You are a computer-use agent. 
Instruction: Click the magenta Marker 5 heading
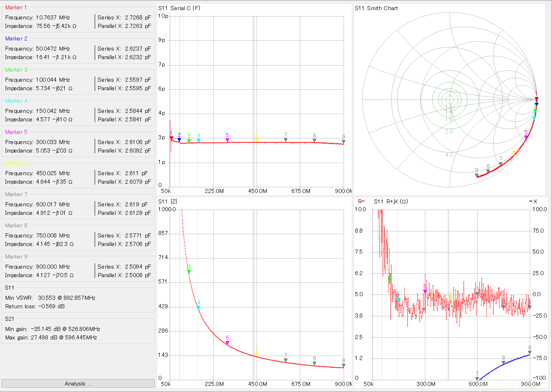pyautogui.click(x=16, y=132)
